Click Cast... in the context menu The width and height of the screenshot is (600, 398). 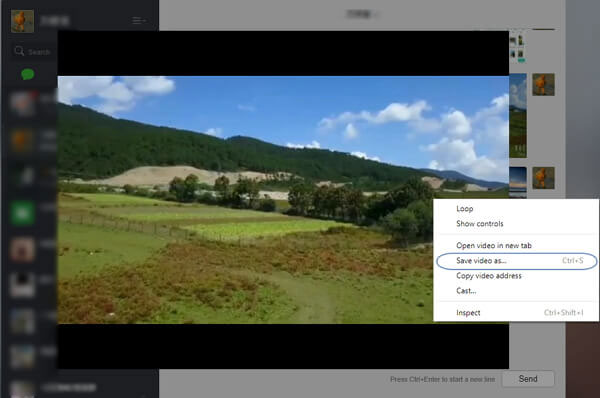coord(466,291)
